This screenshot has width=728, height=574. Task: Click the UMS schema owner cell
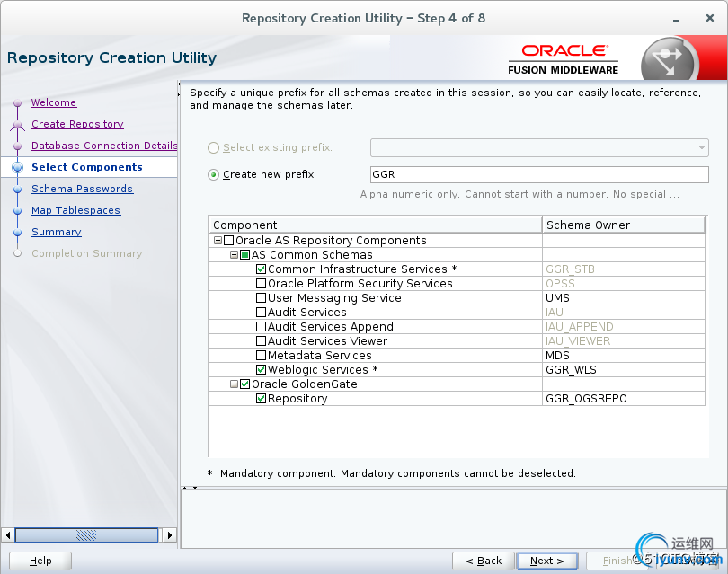pos(624,298)
